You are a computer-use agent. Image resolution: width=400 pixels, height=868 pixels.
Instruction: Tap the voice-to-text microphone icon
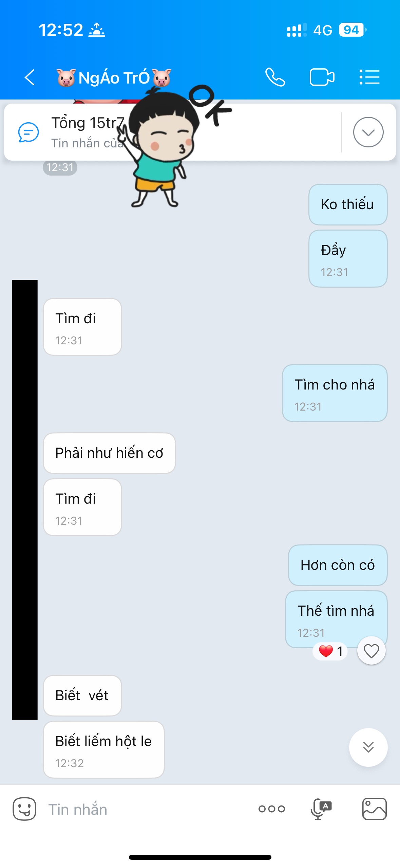321,809
